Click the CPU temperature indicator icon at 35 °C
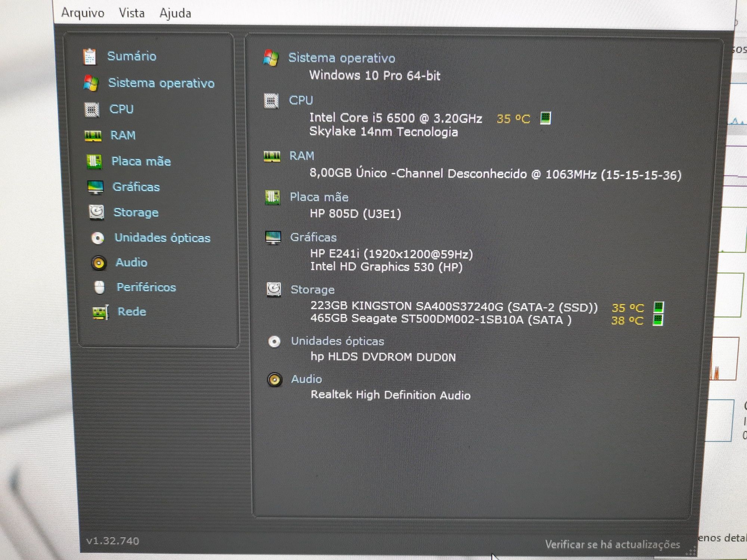Viewport: 747px width, 560px height. 546,118
